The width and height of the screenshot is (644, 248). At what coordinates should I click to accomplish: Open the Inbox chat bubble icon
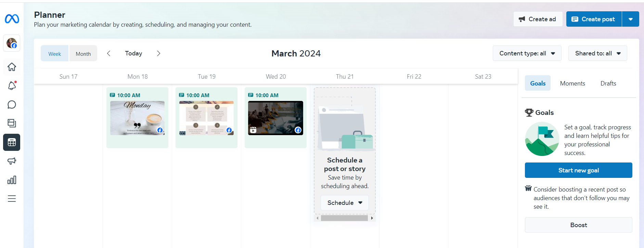click(x=12, y=104)
